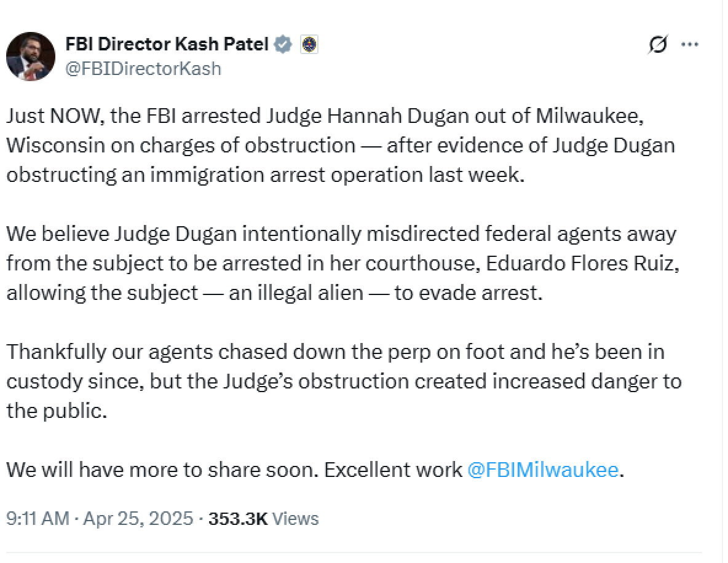Click the three-dots ellipsis icon
Viewport: 728px width, 563px height.
pyautogui.click(x=691, y=44)
